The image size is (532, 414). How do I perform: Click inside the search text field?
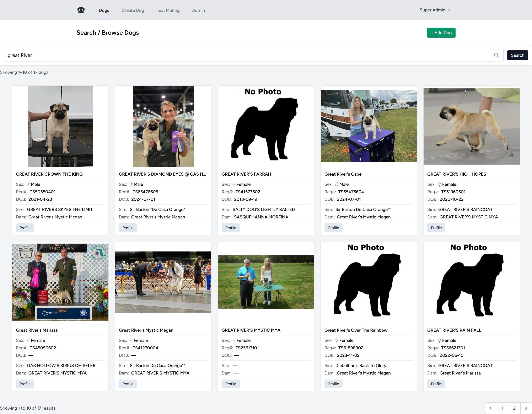(x=146, y=55)
